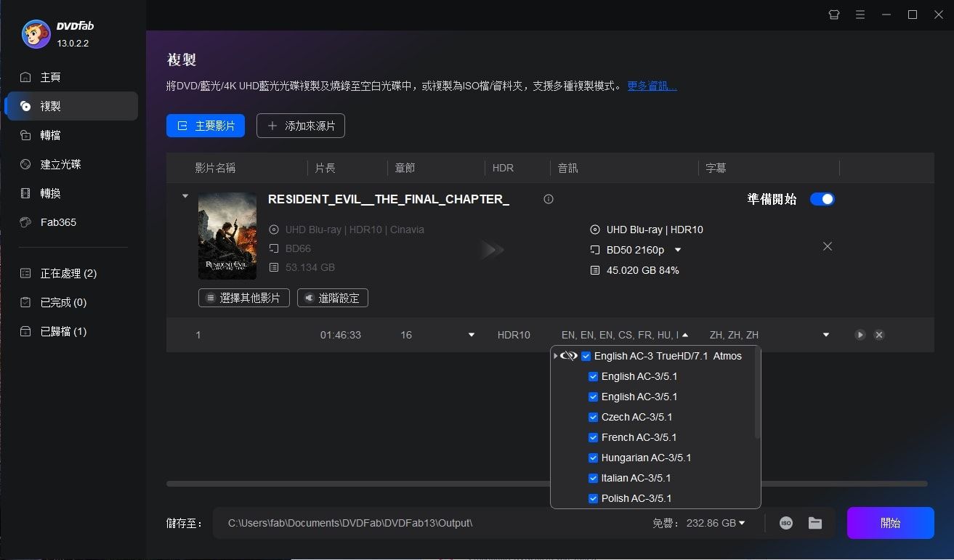Click RESIDENT_EVIL__THE_FINAL_CHAPTER_ title text
Image resolution: width=954 pixels, height=560 pixels.
[x=389, y=199]
